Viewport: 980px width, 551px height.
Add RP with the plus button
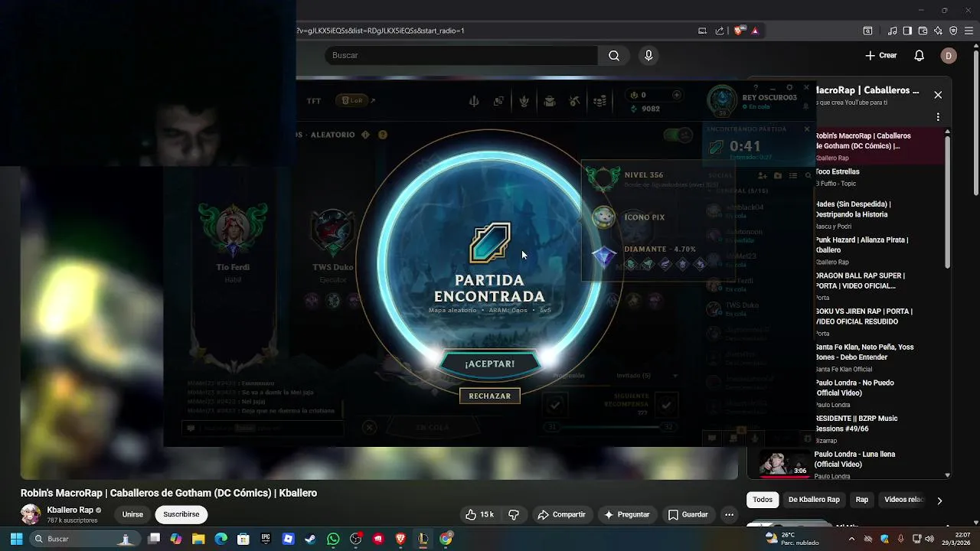tap(676, 95)
